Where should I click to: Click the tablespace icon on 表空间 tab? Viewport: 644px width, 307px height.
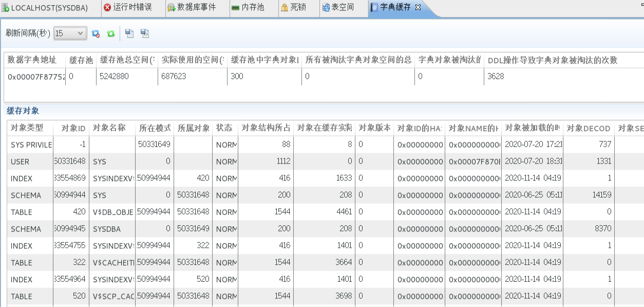(x=326, y=8)
